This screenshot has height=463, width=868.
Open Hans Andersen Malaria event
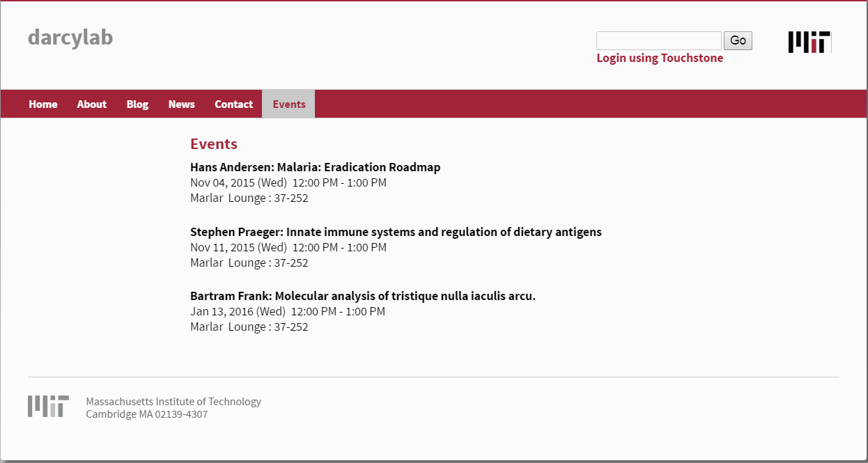(x=315, y=167)
